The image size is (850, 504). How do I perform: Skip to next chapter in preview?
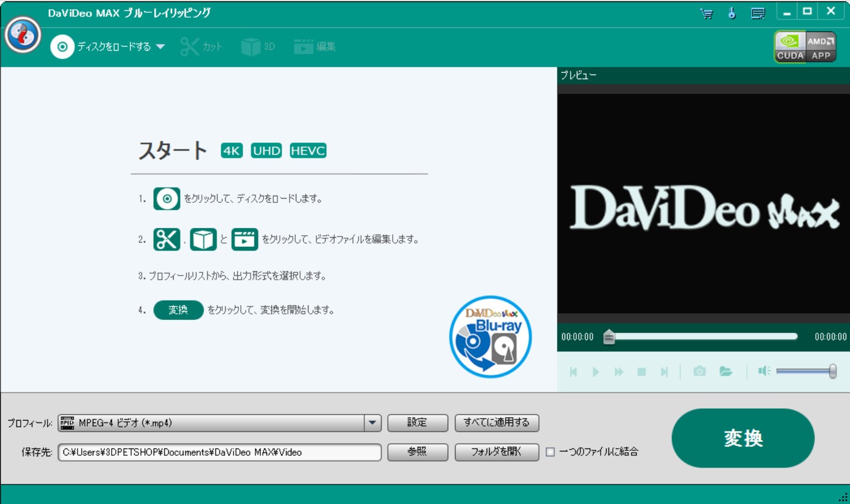[665, 372]
